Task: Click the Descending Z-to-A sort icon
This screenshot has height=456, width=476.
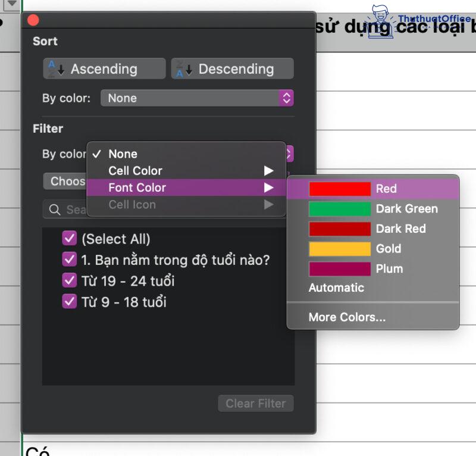Action: pos(183,68)
